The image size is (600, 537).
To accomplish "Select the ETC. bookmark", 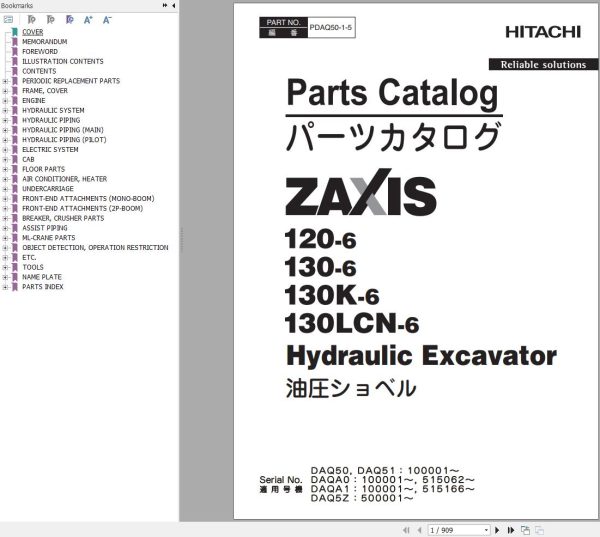I will click(x=29, y=258).
